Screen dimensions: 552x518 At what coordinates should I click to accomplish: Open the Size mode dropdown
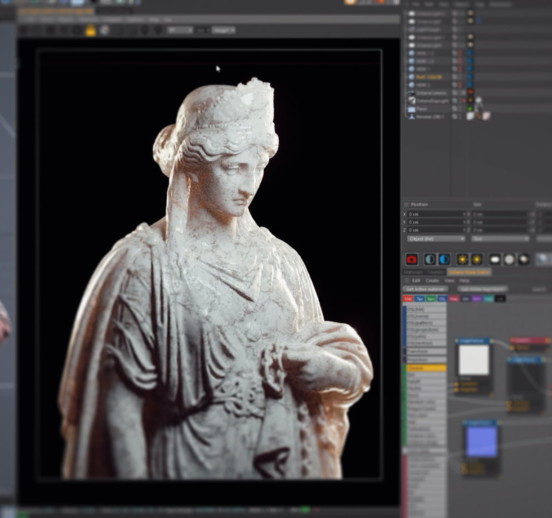pyautogui.click(x=500, y=239)
